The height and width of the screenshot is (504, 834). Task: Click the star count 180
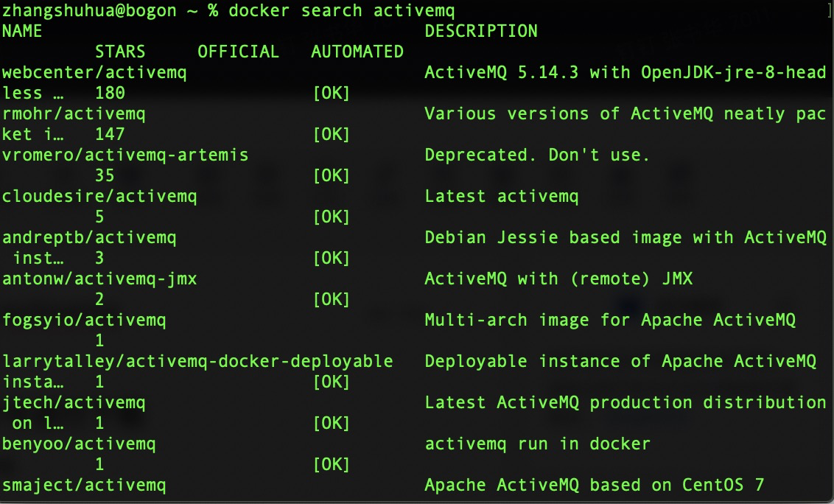(110, 93)
